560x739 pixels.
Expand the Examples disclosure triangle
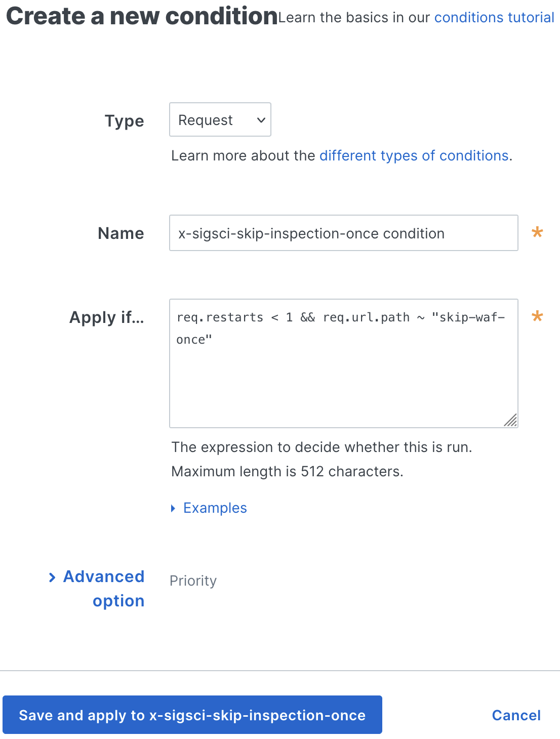173,508
